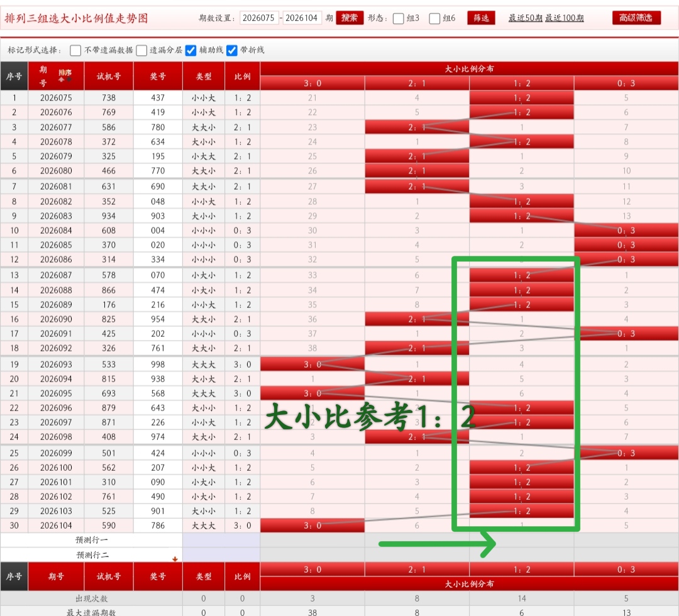Click the start period field 2026075
Viewport: 679px width, 616px height.
pyautogui.click(x=258, y=18)
